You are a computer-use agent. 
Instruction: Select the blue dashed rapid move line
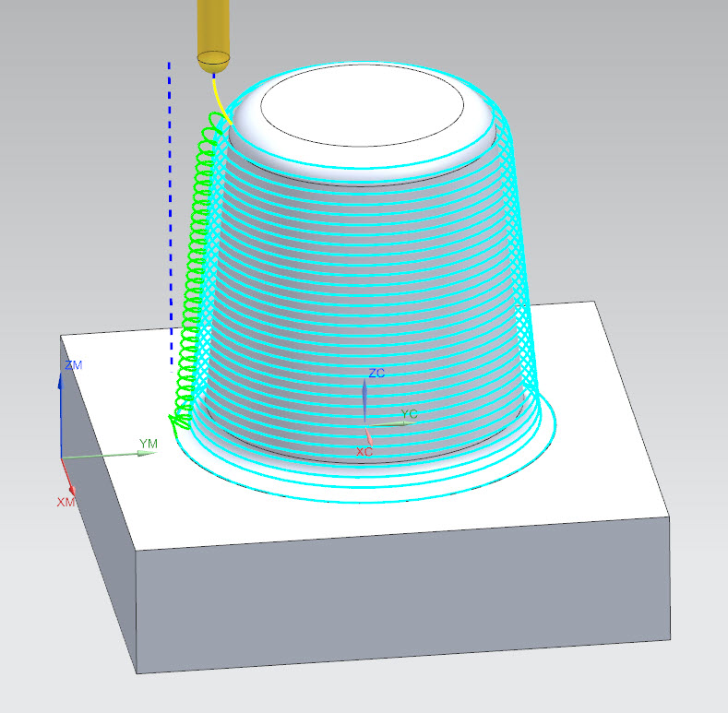coord(171,216)
